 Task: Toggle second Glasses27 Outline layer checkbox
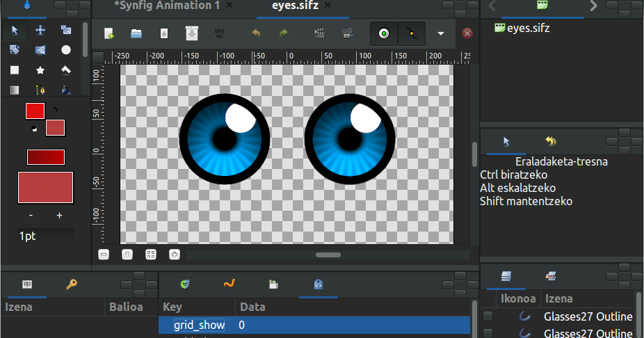tap(488, 332)
